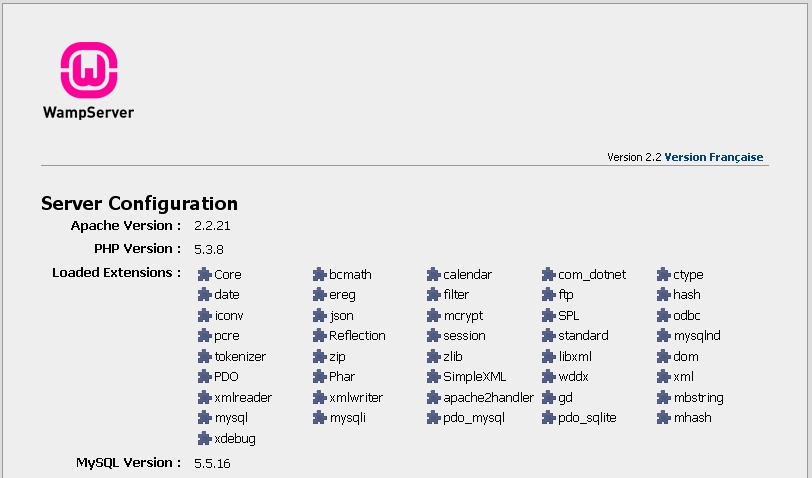Image resolution: width=812 pixels, height=478 pixels.
Task: Click the apache2handler extension label
Action: (x=488, y=398)
